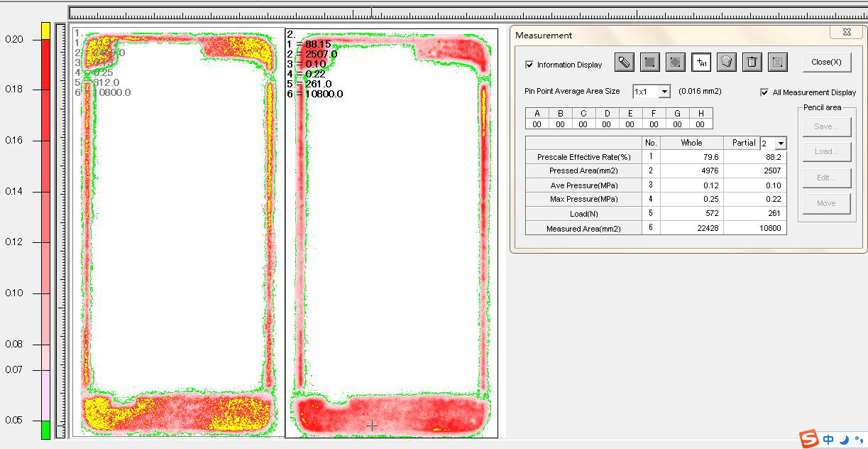Screen dimensions: 868x449
Task: Open the Partial number dropdown
Action: pyautogui.click(x=781, y=144)
